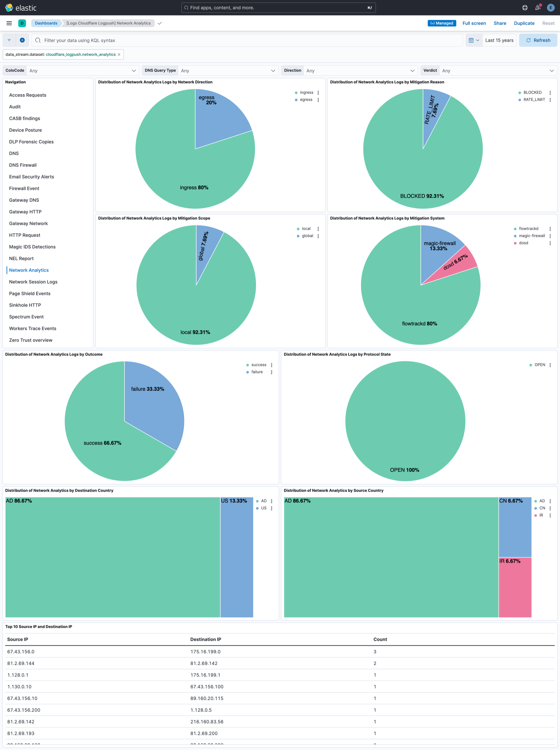Go to Dashboards breadcrumb
Image resolution: width=560 pixels, height=750 pixels.
click(46, 23)
